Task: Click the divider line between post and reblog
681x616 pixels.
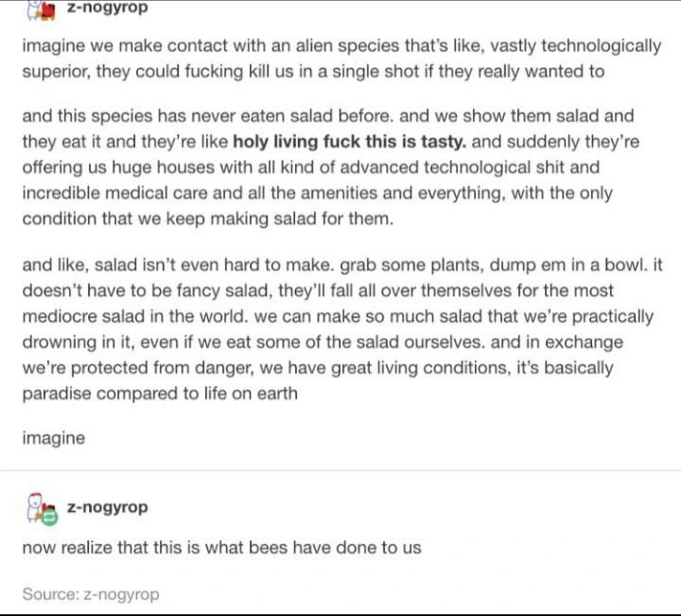Action: (x=340, y=470)
